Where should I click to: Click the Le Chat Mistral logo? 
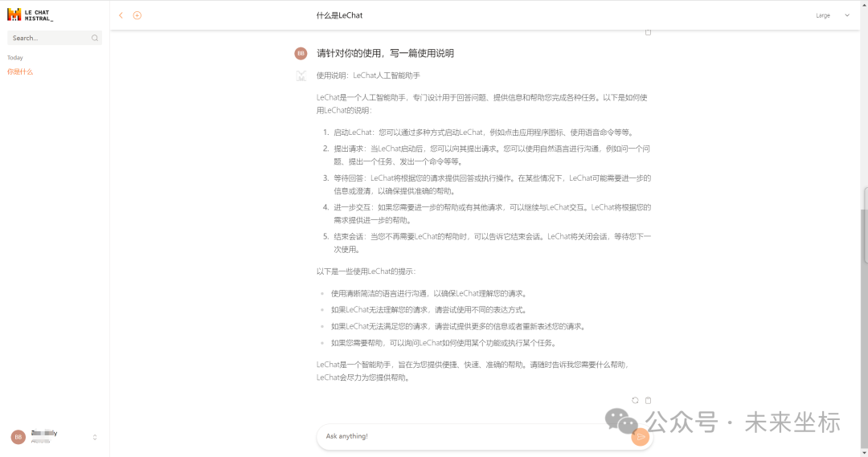tap(30, 15)
